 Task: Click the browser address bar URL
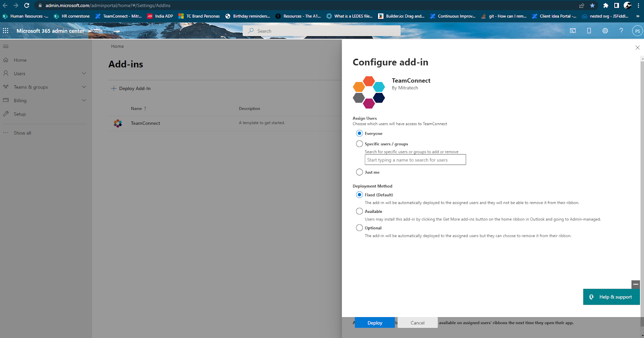pos(108,6)
